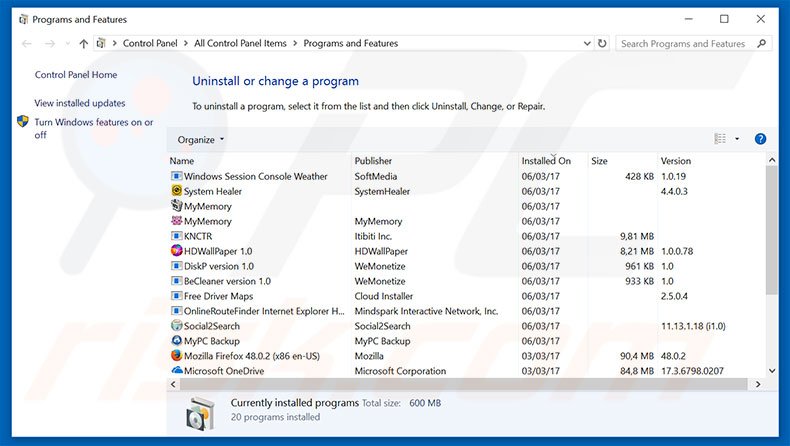Click the Programs and Features title bar icon
Viewport: 790px width, 446px height.
[23, 20]
